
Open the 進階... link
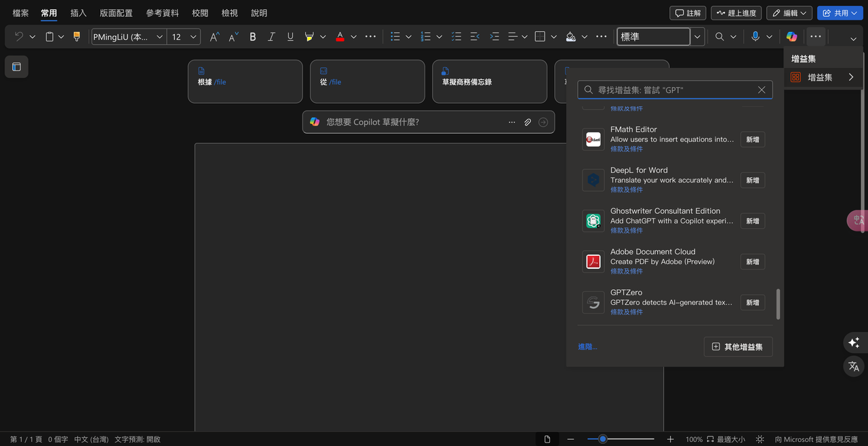click(x=587, y=347)
